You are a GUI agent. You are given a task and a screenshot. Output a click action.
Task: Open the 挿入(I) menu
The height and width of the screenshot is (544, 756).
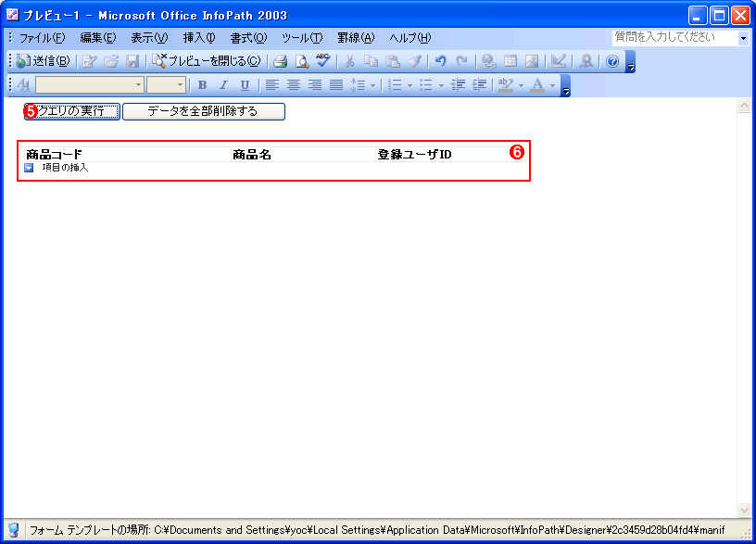(x=199, y=38)
